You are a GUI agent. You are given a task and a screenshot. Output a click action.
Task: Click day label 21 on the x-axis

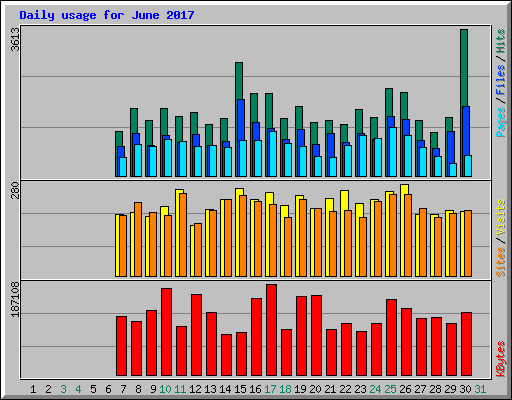330,389
